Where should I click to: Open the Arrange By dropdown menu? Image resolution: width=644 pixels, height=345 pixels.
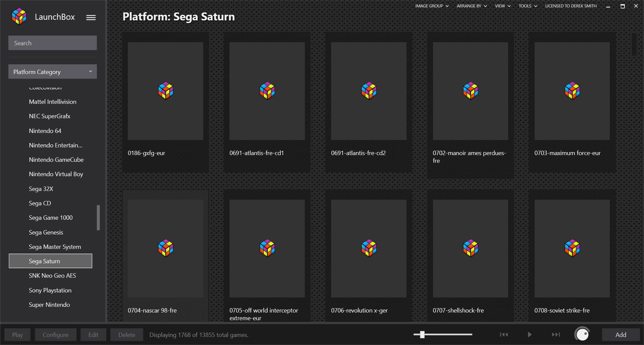(x=472, y=6)
